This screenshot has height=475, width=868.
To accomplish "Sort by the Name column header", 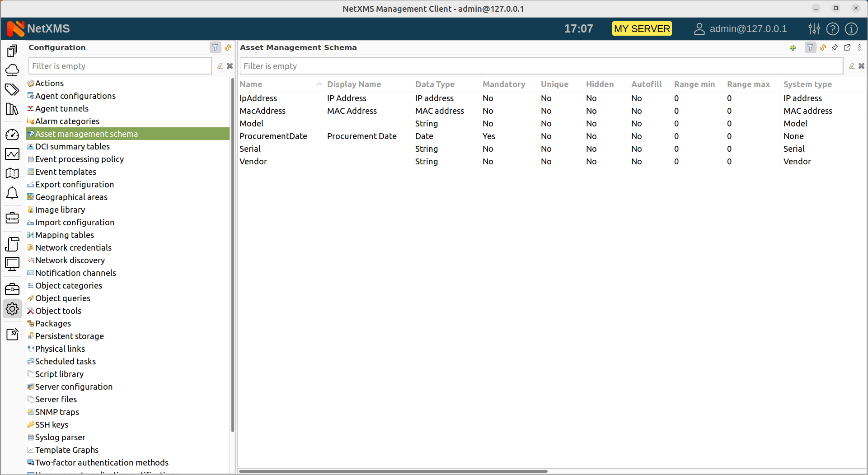I will (x=251, y=84).
